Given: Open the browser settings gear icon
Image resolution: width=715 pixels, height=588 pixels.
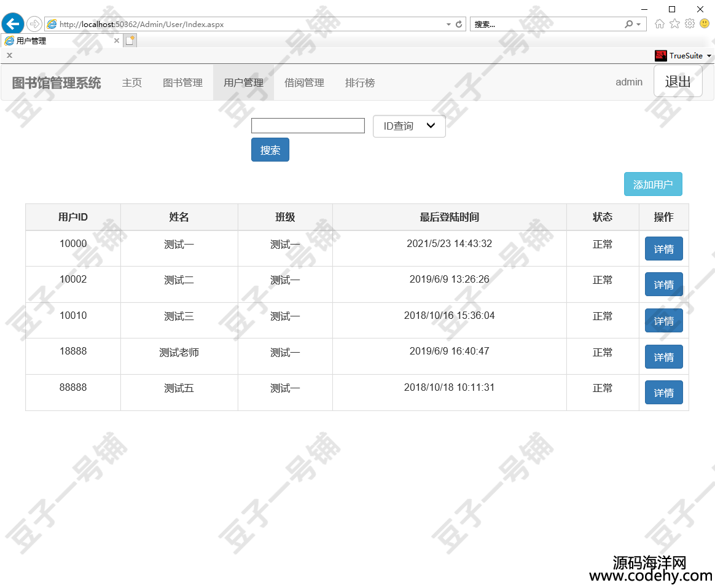Looking at the screenshot, I should 689,24.
